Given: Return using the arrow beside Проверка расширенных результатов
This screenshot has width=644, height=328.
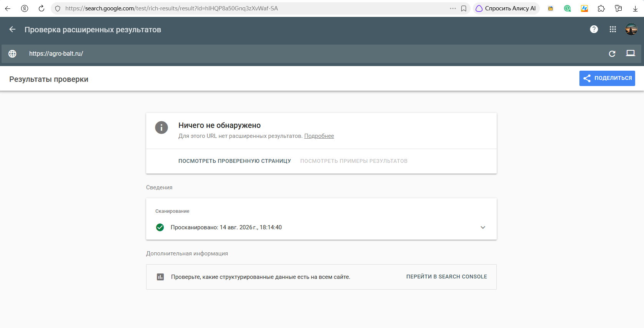Looking at the screenshot, I should tap(12, 30).
